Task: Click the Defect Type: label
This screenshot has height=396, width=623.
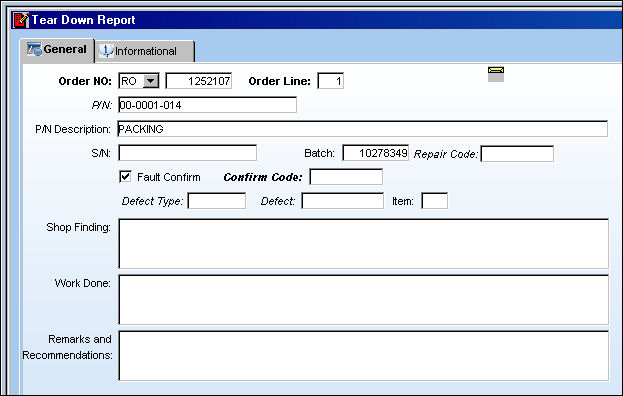Action: pyautogui.click(x=152, y=201)
